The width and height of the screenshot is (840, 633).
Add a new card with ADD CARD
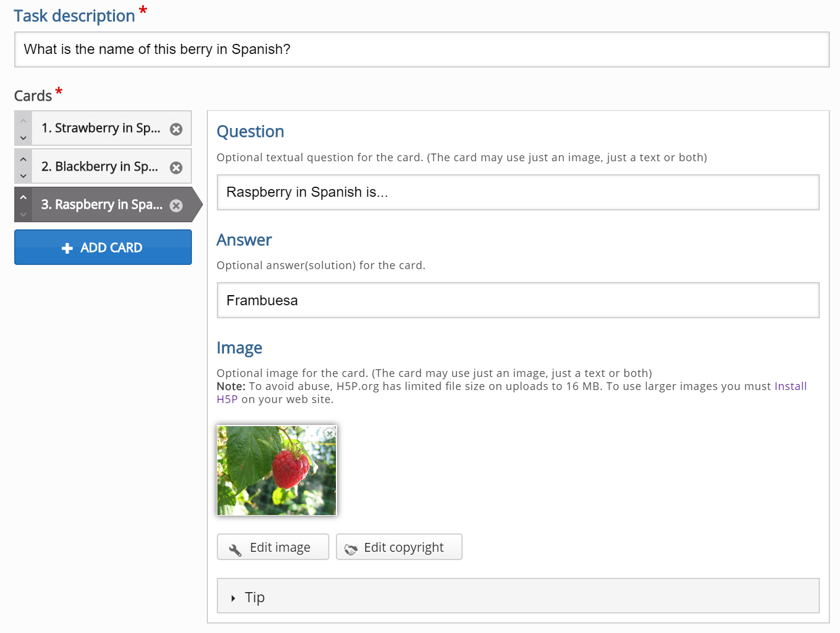(x=103, y=247)
